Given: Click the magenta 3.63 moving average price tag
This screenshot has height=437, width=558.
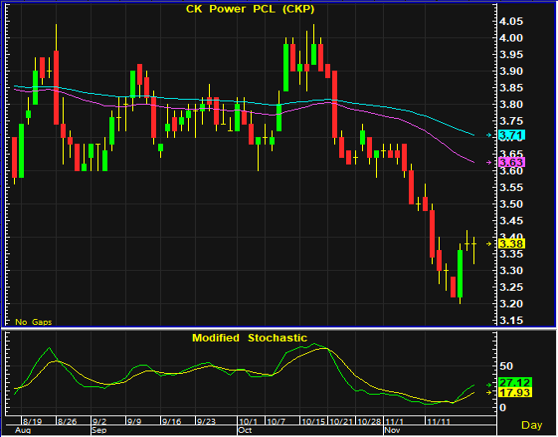Looking at the screenshot, I should coord(512,163).
